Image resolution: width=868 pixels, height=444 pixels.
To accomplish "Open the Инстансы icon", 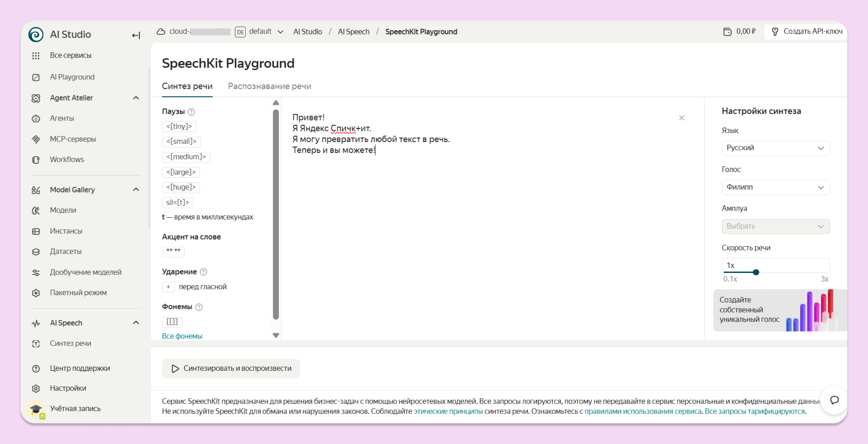I will [36, 231].
